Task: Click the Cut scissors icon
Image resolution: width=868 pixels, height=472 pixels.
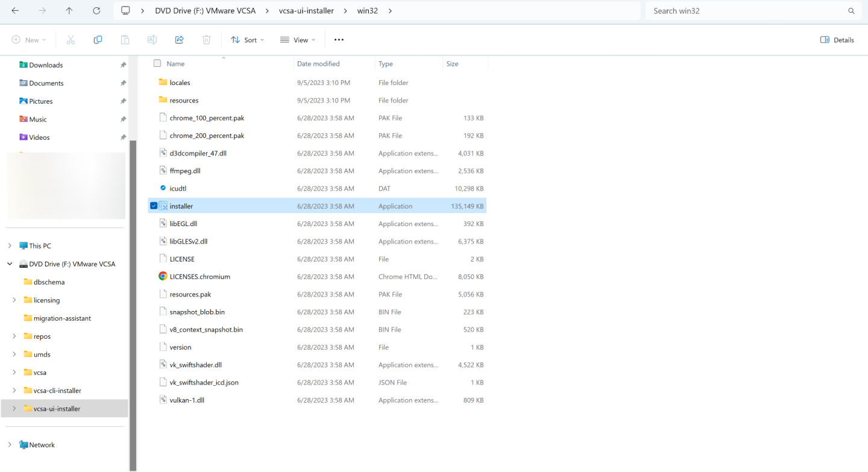Action: click(x=71, y=40)
